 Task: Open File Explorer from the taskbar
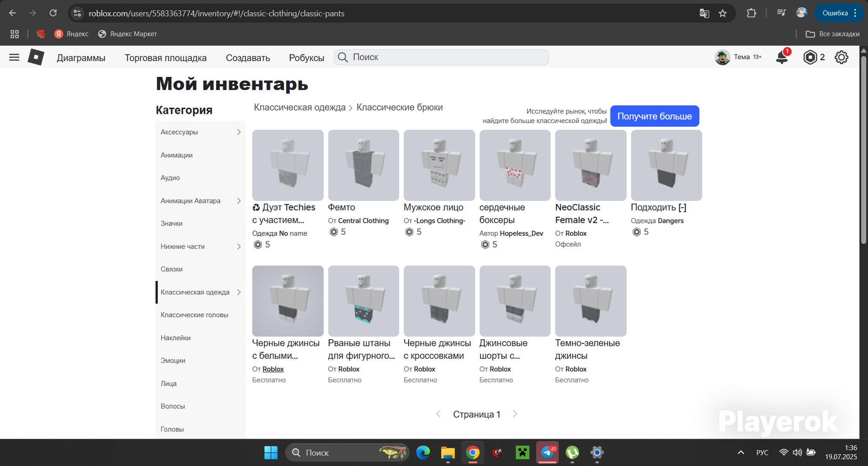[448, 452]
